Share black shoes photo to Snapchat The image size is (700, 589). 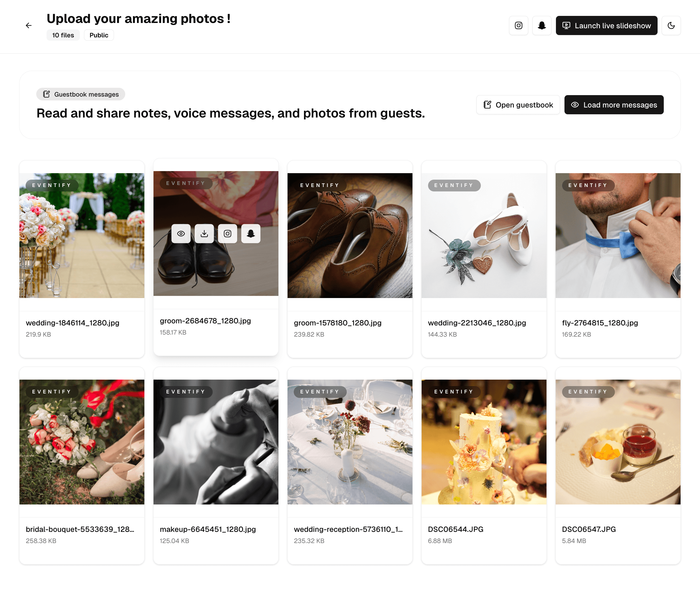click(x=251, y=234)
